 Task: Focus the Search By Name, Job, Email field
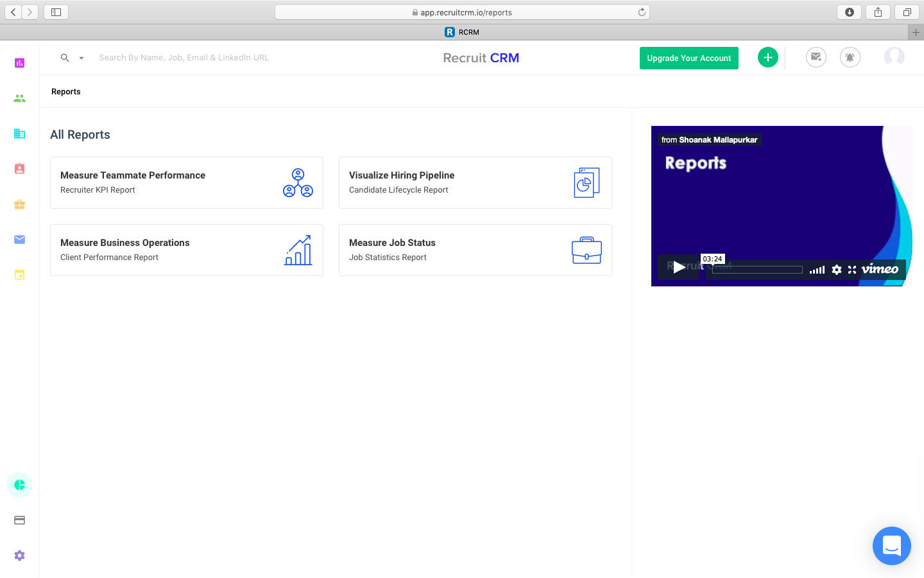(184, 58)
